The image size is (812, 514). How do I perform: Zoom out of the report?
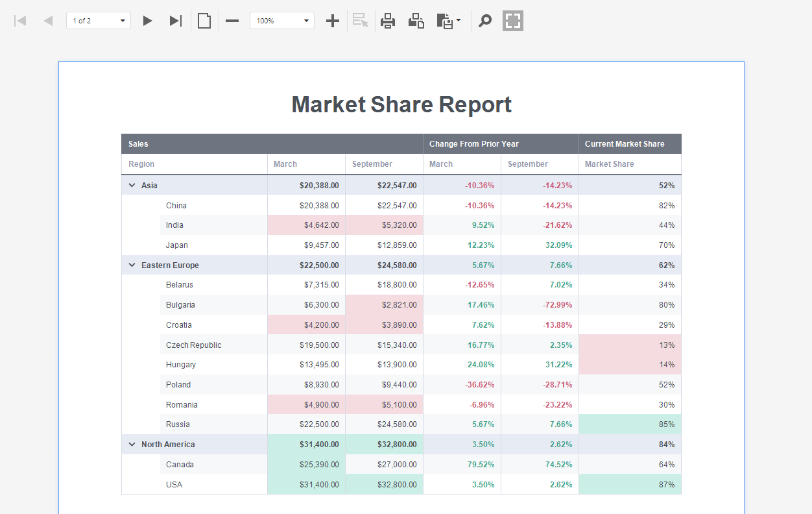coord(232,20)
